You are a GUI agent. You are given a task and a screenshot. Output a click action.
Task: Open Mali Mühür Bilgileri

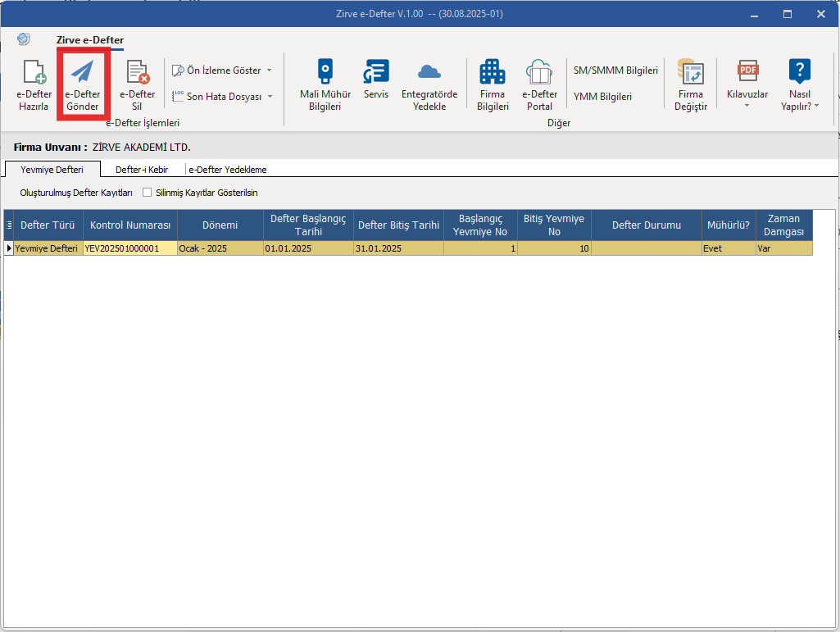coord(325,85)
